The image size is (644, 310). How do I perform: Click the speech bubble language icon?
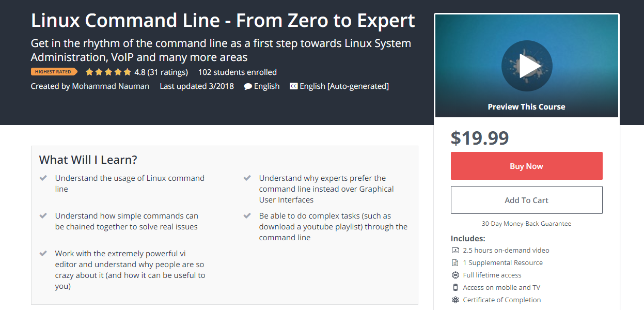[x=248, y=86]
